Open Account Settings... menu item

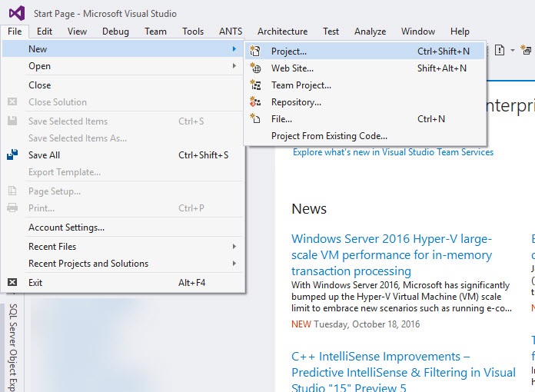(123, 228)
